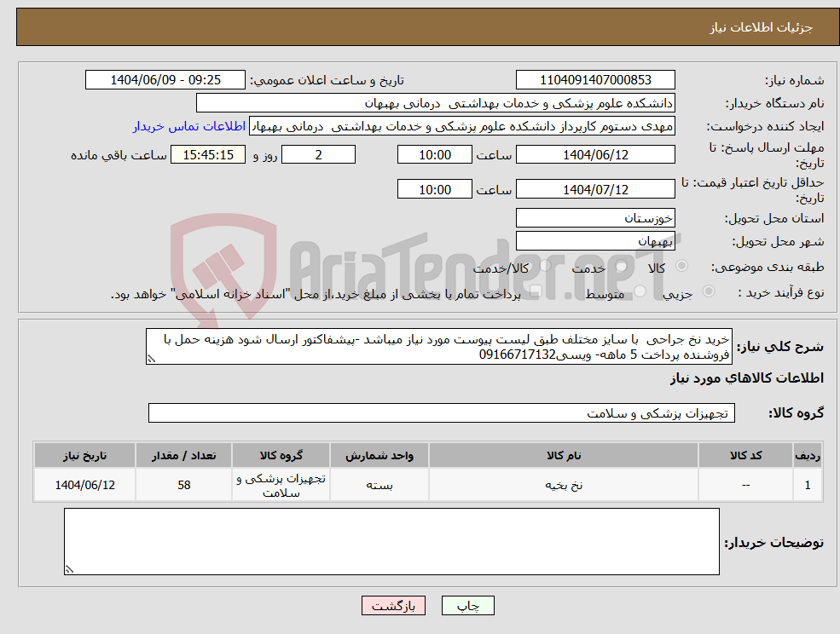Select the جزيي purchase process option
This screenshot has height=634, width=840.
(709, 290)
